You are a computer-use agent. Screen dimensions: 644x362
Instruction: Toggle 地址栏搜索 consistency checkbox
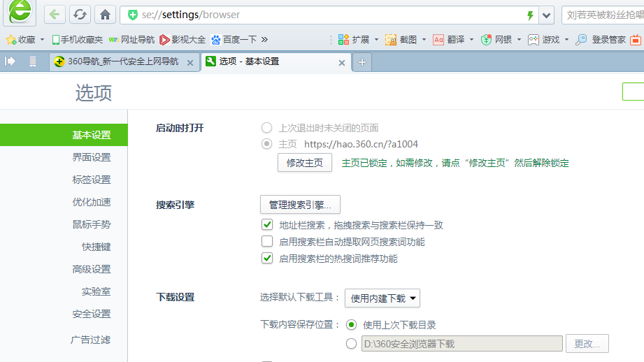coord(267,224)
